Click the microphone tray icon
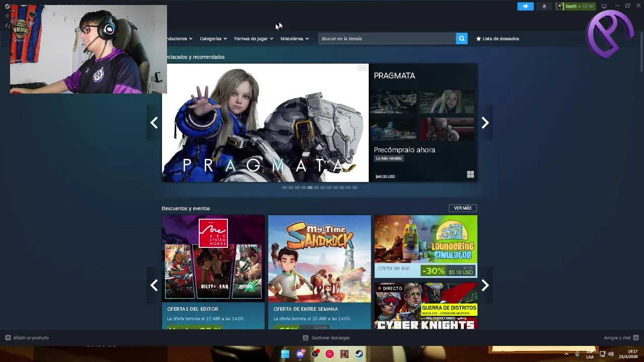 (577, 354)
